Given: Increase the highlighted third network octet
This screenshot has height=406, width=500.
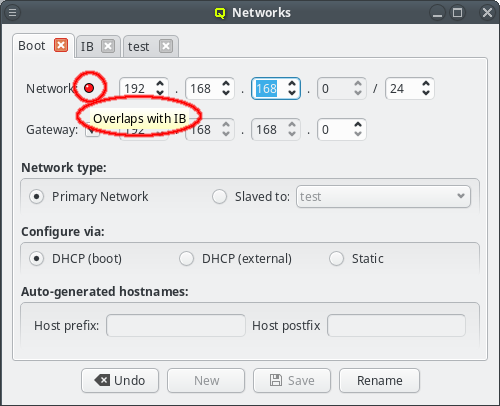Looking at the screenshot, I should 292,83.
